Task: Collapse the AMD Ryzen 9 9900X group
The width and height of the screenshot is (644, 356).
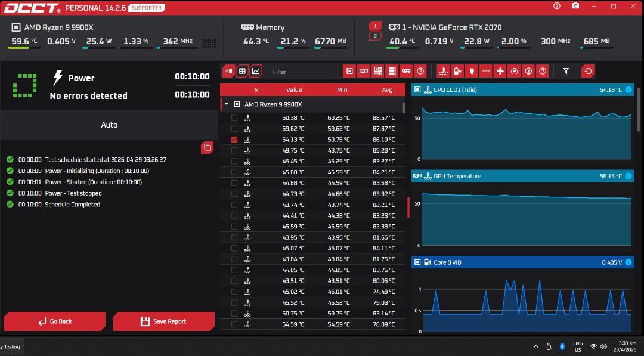Action: (227, 104)
